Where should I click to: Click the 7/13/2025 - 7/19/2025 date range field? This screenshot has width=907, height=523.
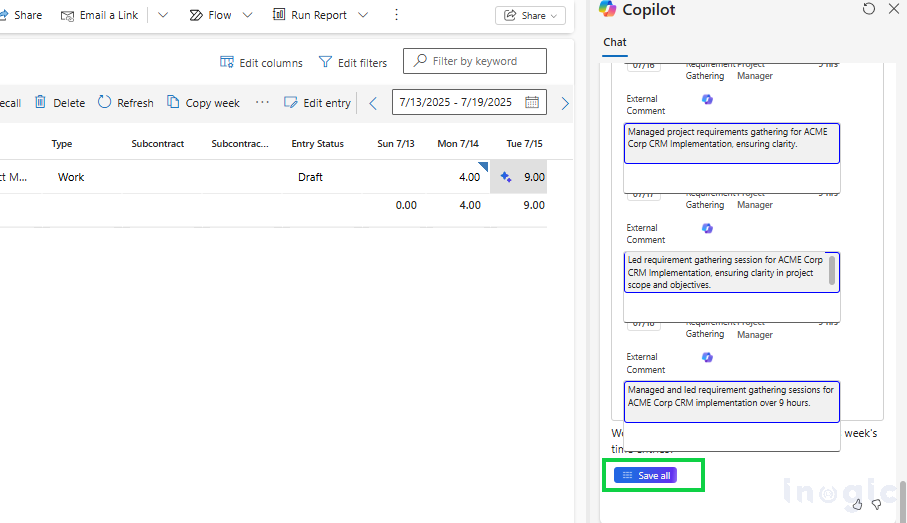469,102
